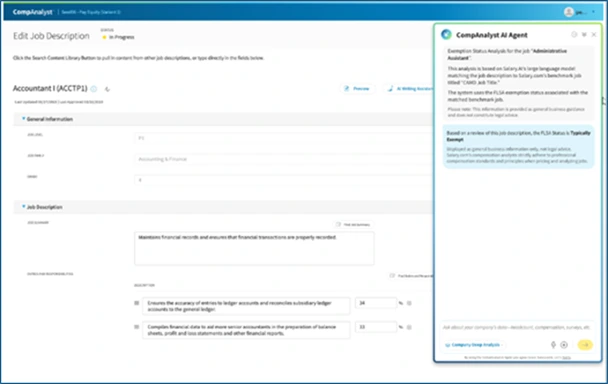Collapse the General Information section

23,119
